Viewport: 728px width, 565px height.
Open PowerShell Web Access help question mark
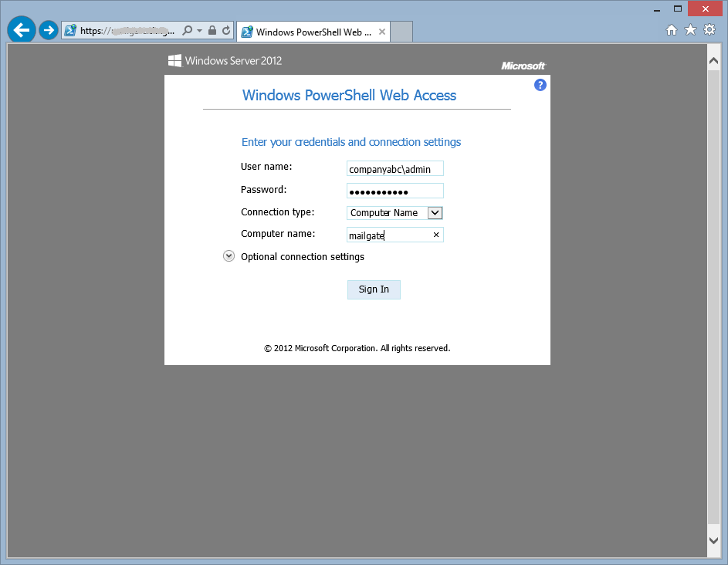(540, 85)
